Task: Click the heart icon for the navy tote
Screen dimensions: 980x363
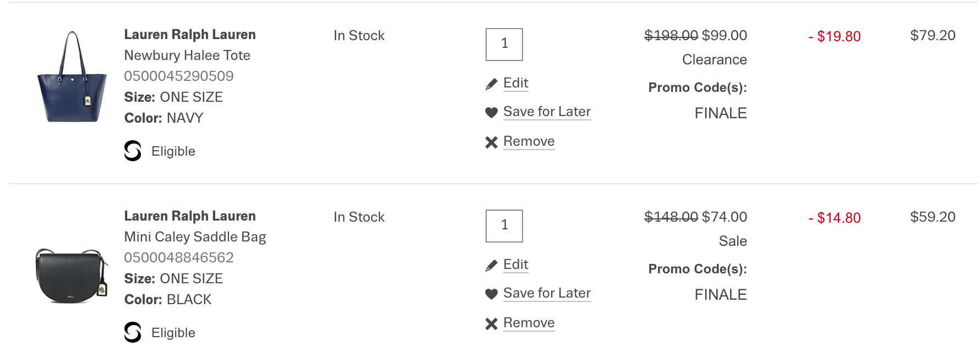Action: pos(491,113)
